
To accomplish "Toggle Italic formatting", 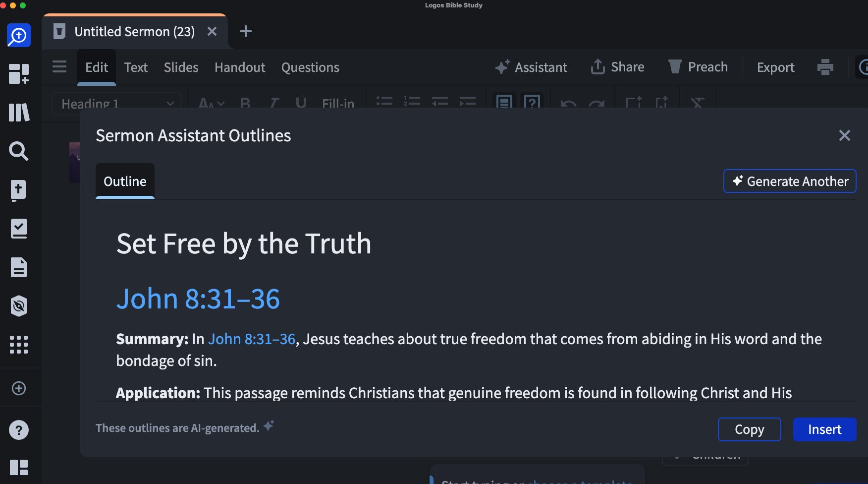I will [x=273, y=103].
